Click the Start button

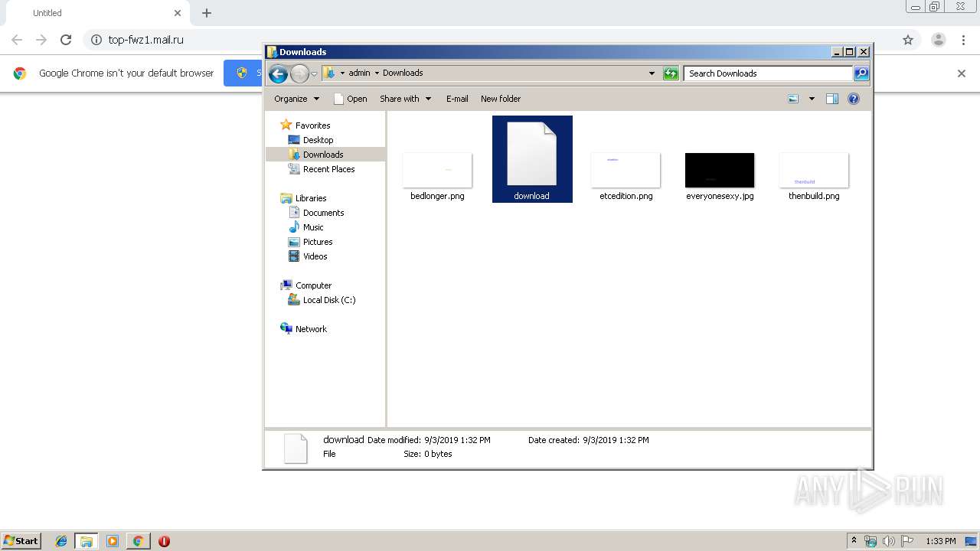pos(21,540)
